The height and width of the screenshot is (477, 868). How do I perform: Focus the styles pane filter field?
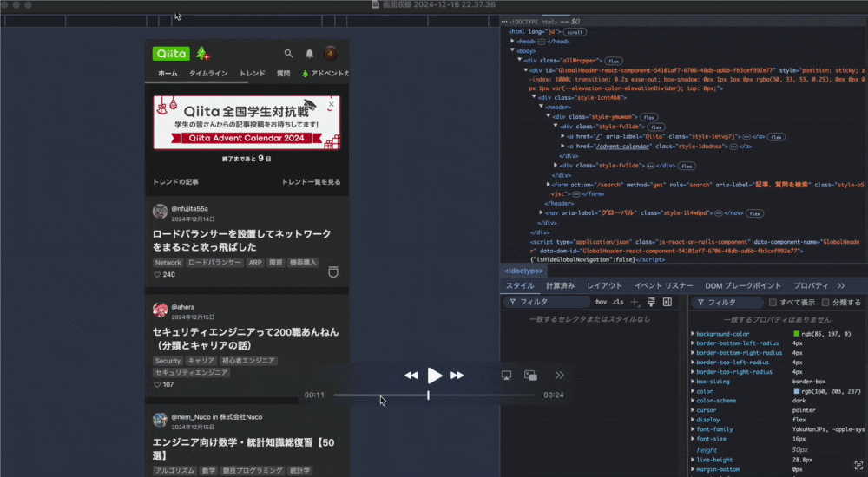pyautogui.click(x=547, y=302)
